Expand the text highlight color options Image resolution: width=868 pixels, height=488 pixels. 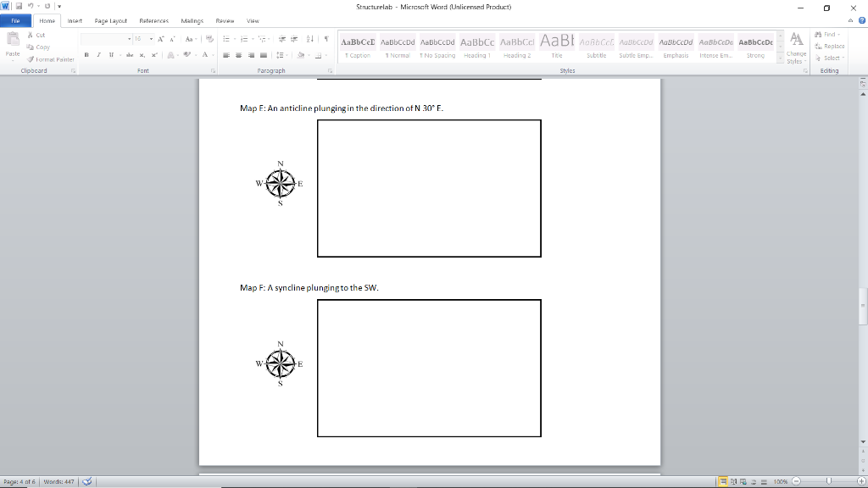(x=196, y=55)
